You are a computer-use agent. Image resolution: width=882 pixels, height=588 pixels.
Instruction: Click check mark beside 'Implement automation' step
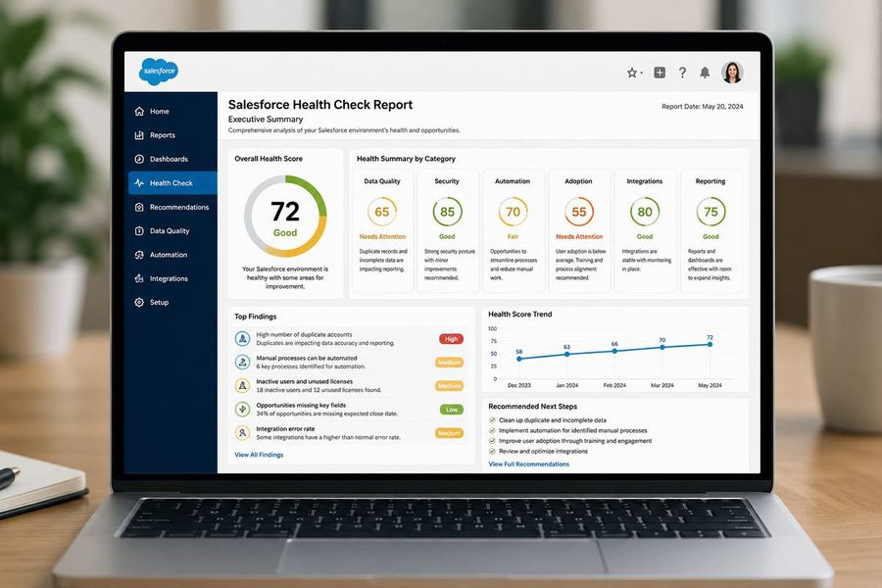(x=492, y=430)
